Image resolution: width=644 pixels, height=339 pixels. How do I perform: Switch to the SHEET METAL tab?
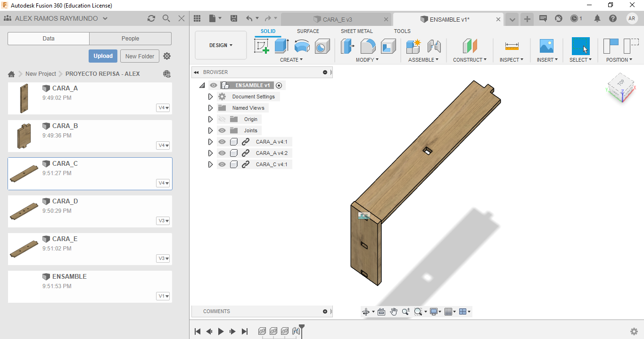[356, 31]
